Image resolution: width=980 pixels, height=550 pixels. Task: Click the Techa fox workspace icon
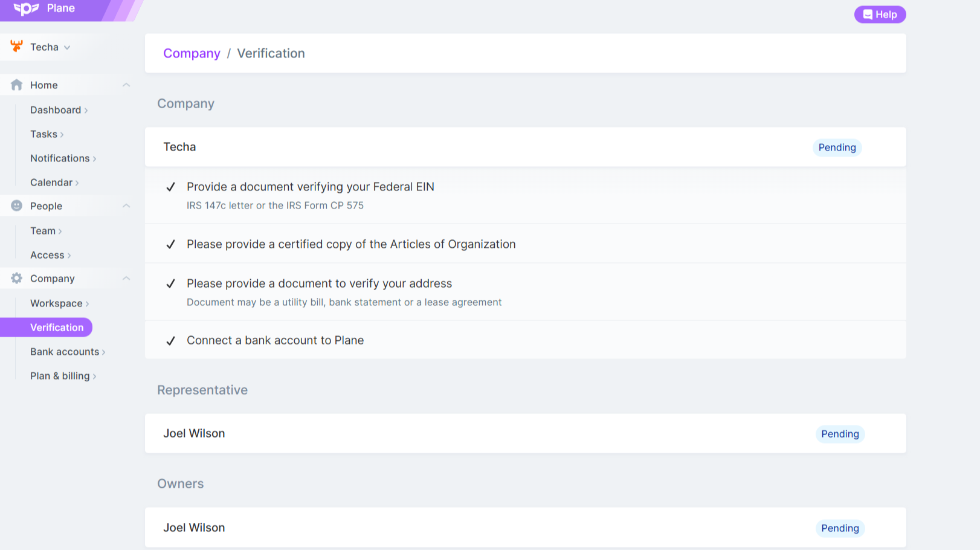pos(16,47)
